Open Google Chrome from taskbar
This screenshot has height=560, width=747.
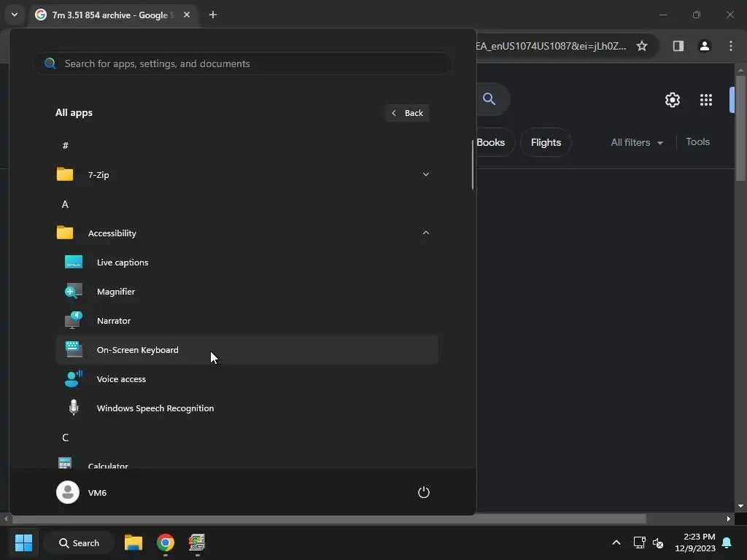tap(166, 542)
